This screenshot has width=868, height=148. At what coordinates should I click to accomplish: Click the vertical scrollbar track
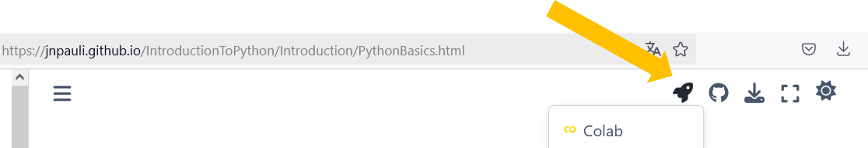20,116
